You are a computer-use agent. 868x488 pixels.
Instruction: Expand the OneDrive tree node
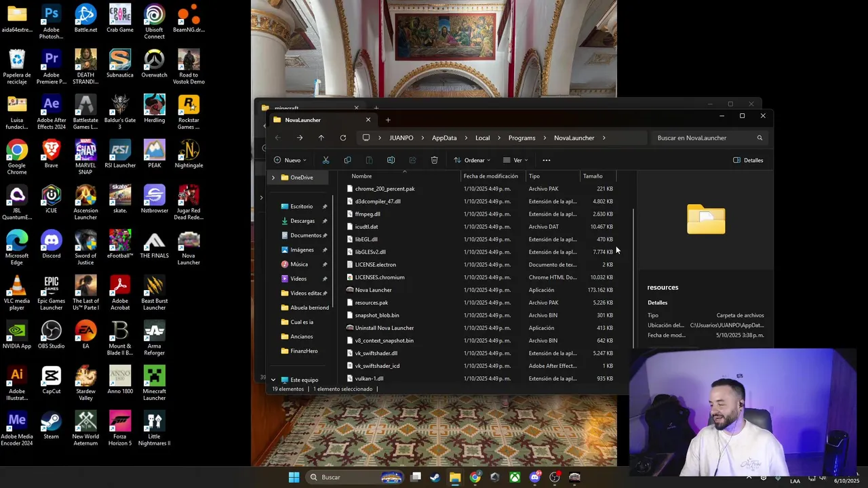tap(273, 178)
